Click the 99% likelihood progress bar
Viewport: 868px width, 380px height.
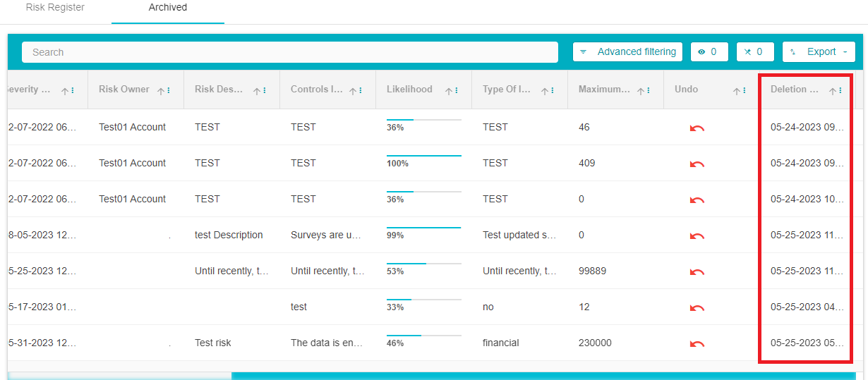[423, 228]
